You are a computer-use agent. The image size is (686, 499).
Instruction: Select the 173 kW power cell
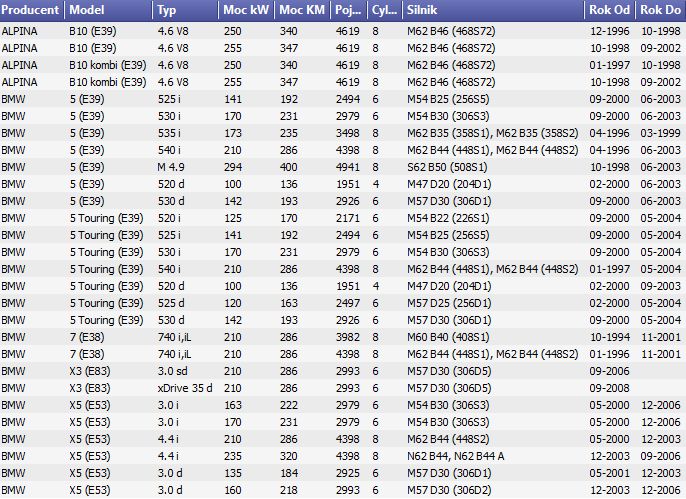tap(233, 133)
